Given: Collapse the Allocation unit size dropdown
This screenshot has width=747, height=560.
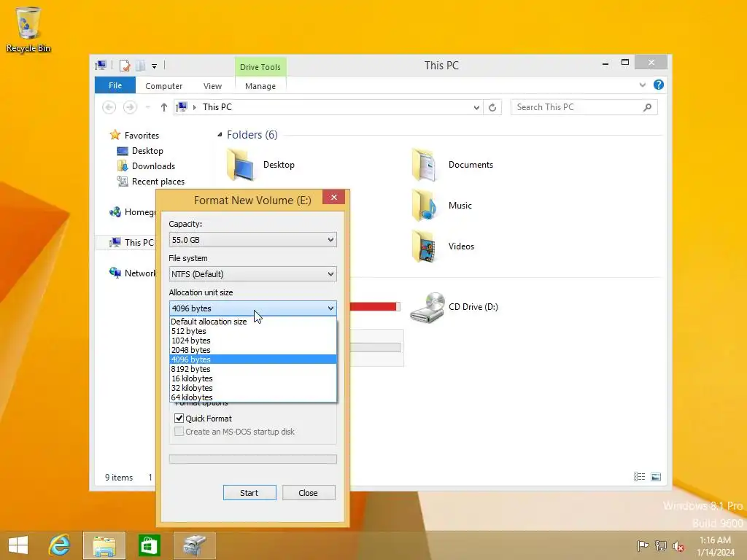Looking at the screenshot, I should 252,308.
